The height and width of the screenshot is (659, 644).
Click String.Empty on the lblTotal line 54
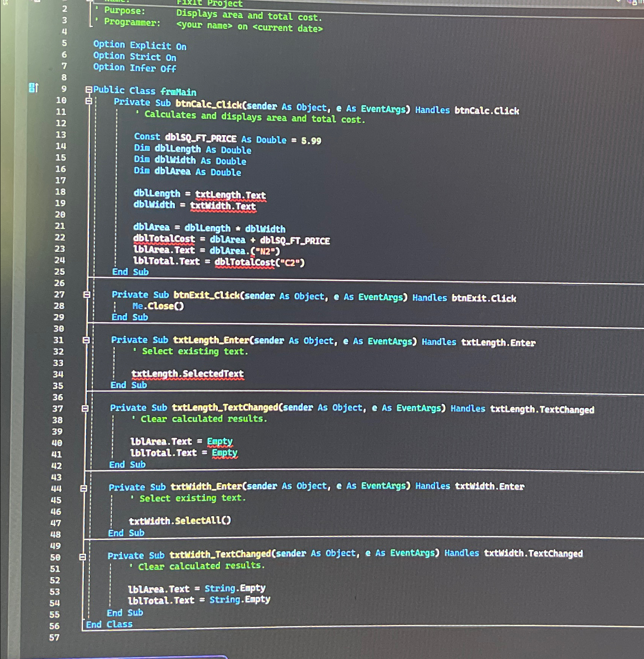point(240,600)
